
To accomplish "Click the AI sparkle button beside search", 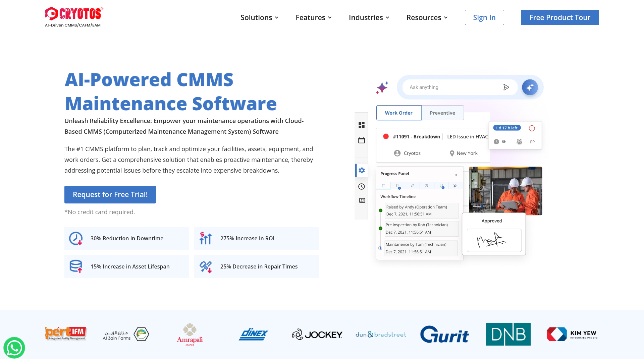I will [x=530, y=87].
